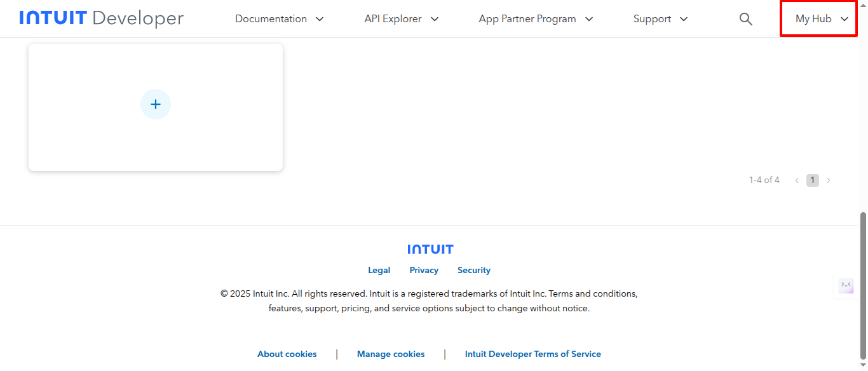Screen dimensions: 868x371
Task: Click the previous page arrow in pagination
Action: coord(797,180)
